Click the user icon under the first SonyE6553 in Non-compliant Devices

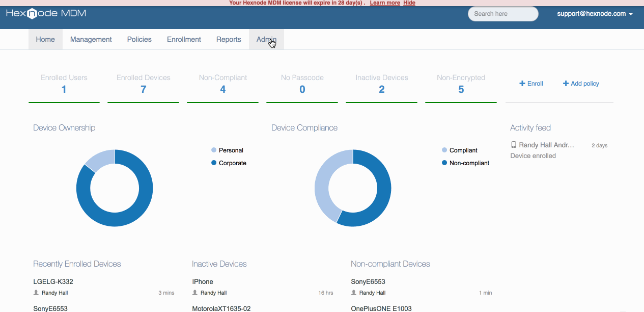353,293
